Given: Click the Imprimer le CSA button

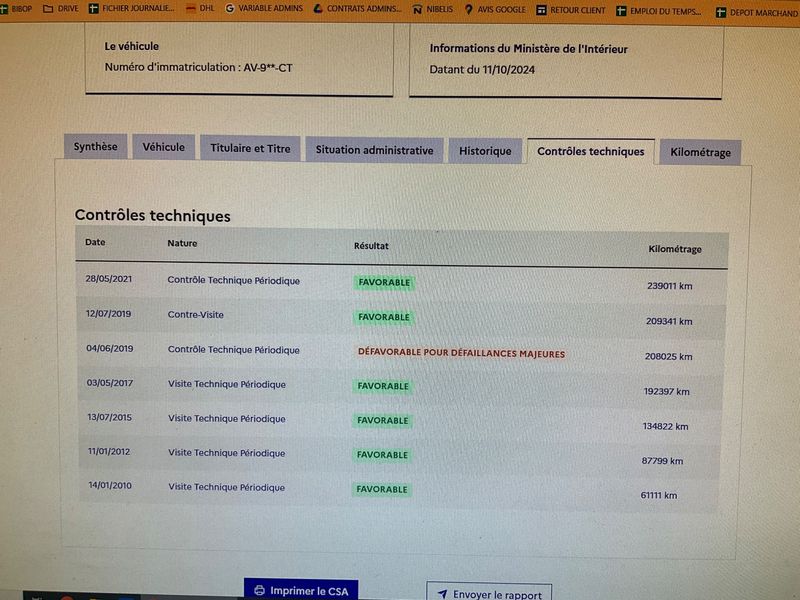Looking at the screenshot, I should (301, 590).
